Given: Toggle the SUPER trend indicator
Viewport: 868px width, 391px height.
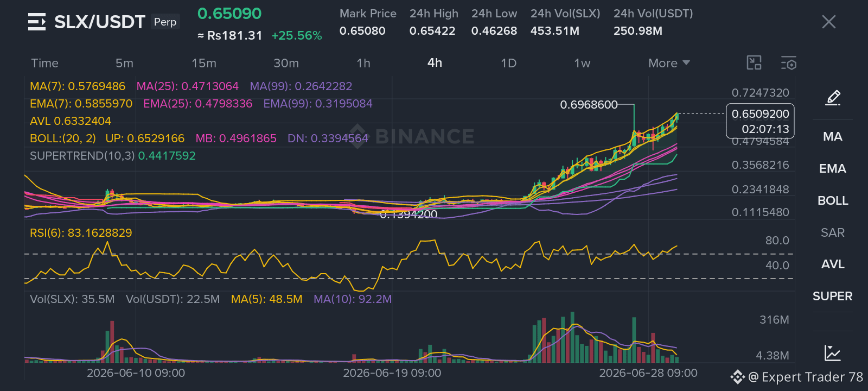Looking at the screenshot, I should 833,296.
